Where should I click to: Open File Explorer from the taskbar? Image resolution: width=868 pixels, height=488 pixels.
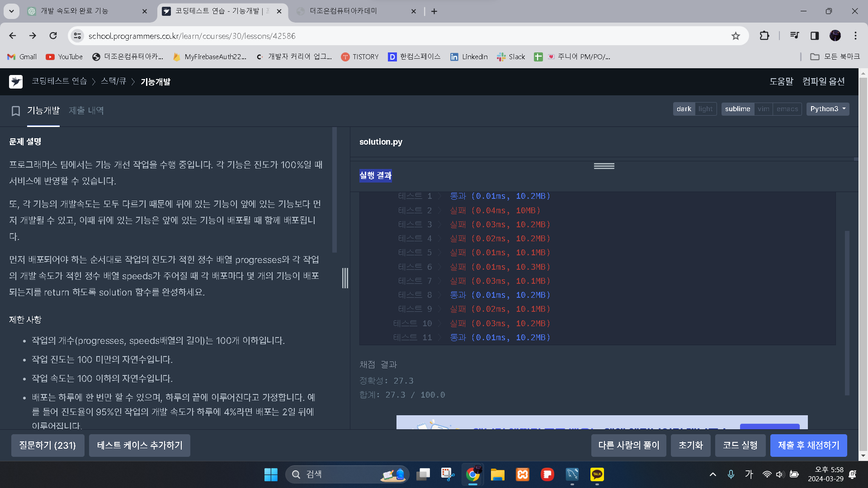pos(497,474)
